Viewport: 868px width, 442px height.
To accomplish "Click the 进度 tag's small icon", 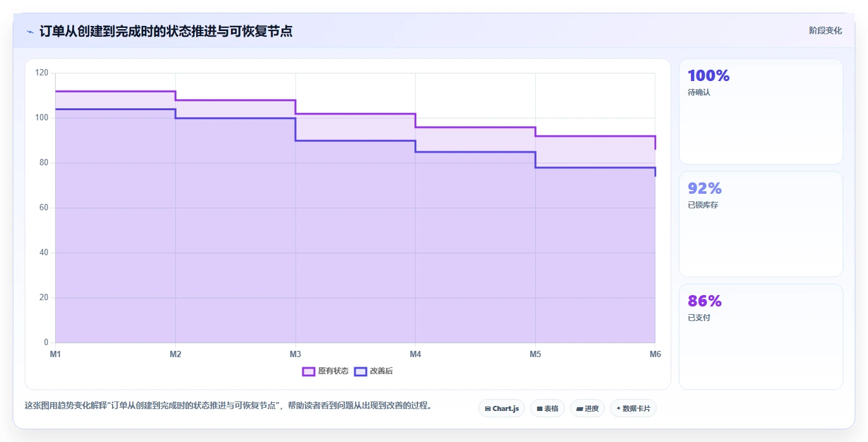I will point(580,409).
